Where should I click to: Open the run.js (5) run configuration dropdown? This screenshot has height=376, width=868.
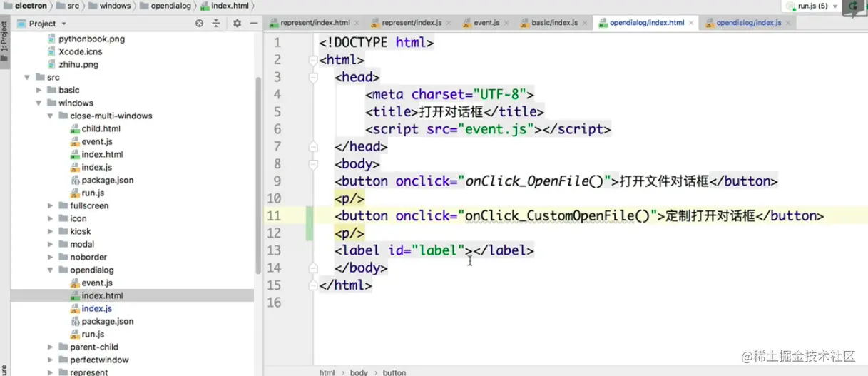(x=812, y=6)
